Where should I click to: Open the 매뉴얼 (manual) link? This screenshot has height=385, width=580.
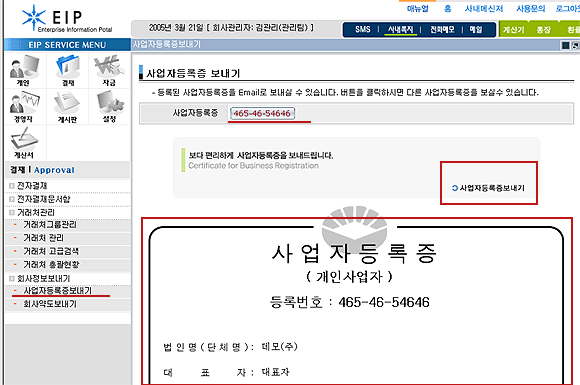click(x=418, y=8)
